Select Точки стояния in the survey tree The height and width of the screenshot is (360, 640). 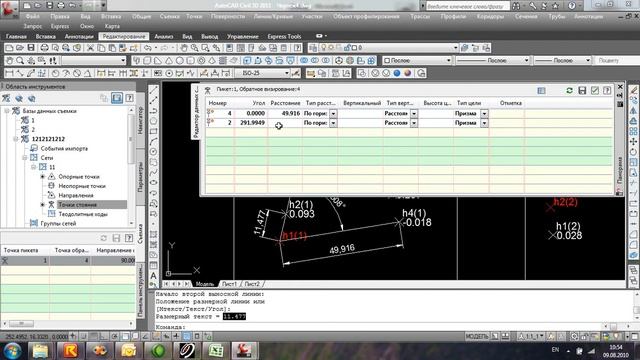[78, 205]
